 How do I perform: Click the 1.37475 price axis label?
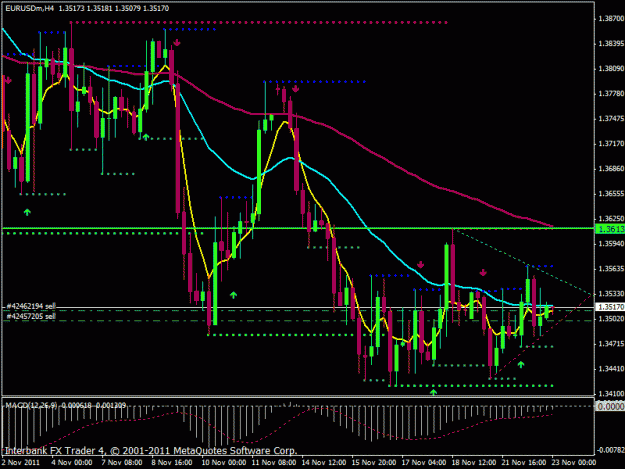[611, 119]
